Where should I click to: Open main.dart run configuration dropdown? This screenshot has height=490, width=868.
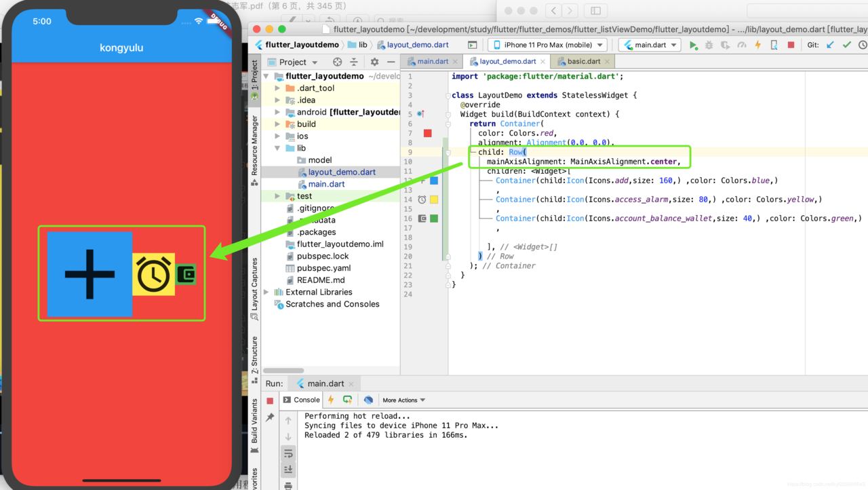pyautogui.click(x=650, y=45)
